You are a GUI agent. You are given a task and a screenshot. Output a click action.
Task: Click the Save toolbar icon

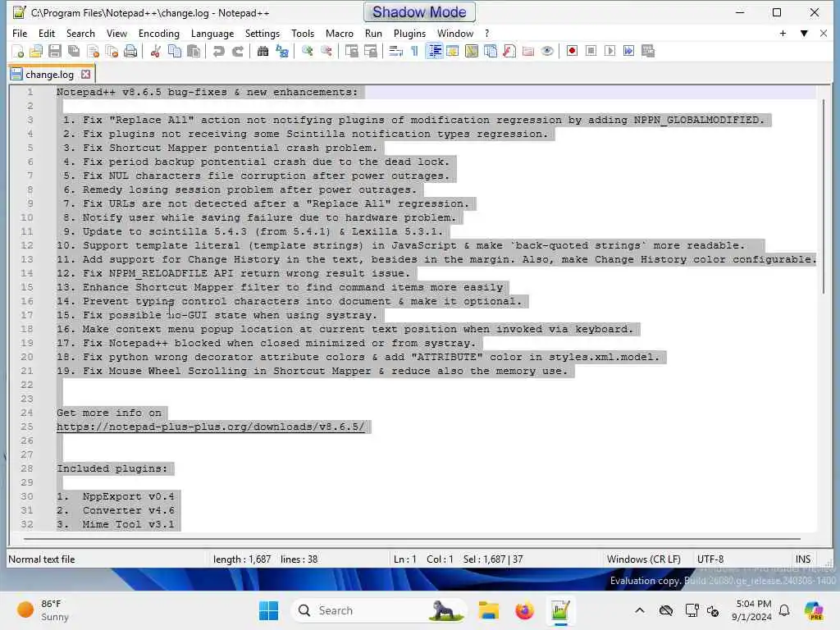pyautogui.click(x=55, y=52)
